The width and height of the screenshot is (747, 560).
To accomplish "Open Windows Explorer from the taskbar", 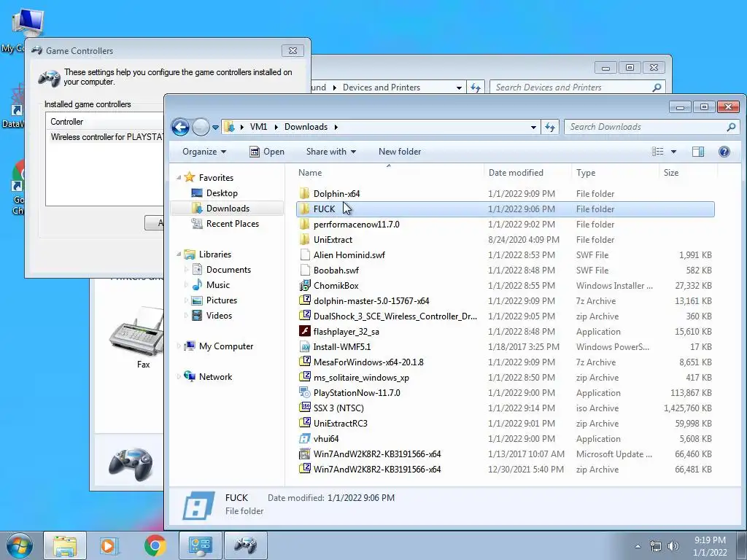I will click(65, 545).
